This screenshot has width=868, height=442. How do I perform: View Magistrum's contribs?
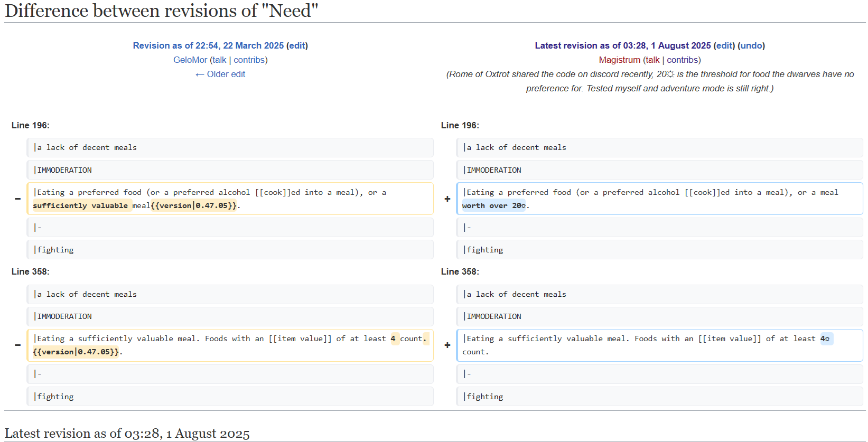[x=683, y=60]
